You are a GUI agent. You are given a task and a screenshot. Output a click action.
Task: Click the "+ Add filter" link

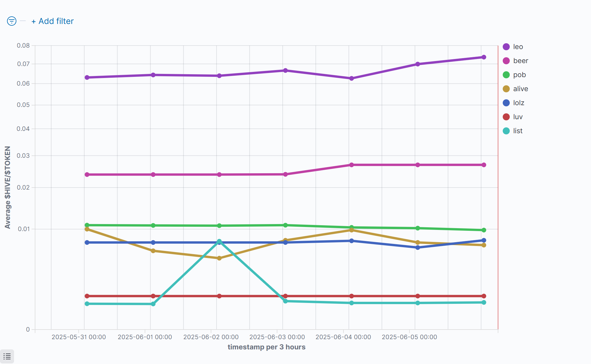coord(53,21)
